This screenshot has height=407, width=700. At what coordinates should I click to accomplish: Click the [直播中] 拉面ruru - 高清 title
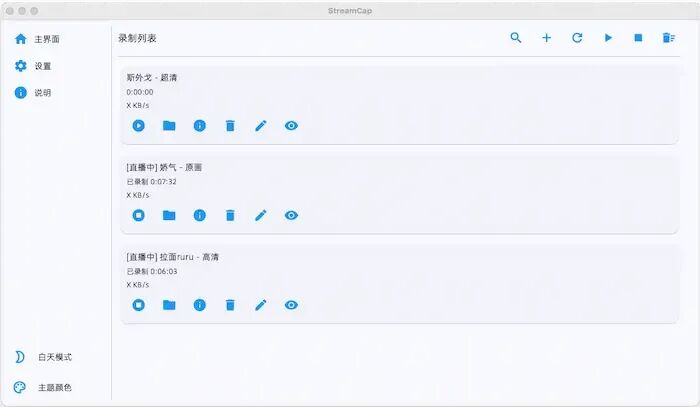[x=172, y=257]
